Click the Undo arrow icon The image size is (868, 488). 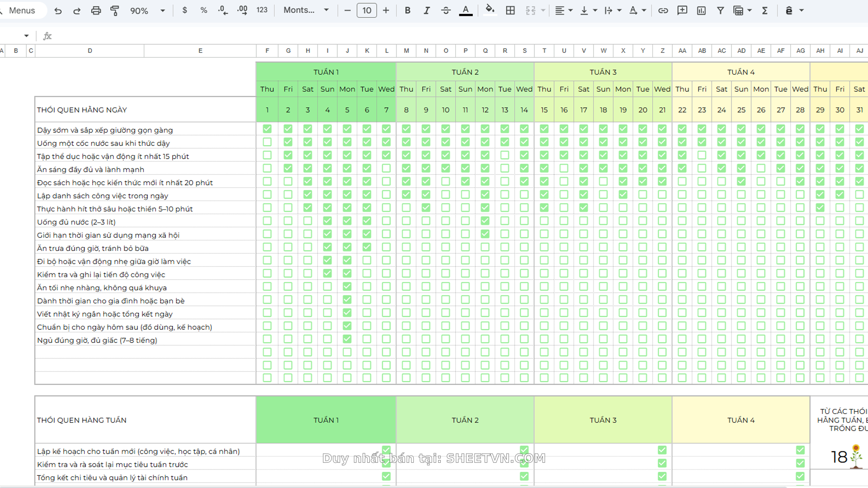tap(58, 10)
